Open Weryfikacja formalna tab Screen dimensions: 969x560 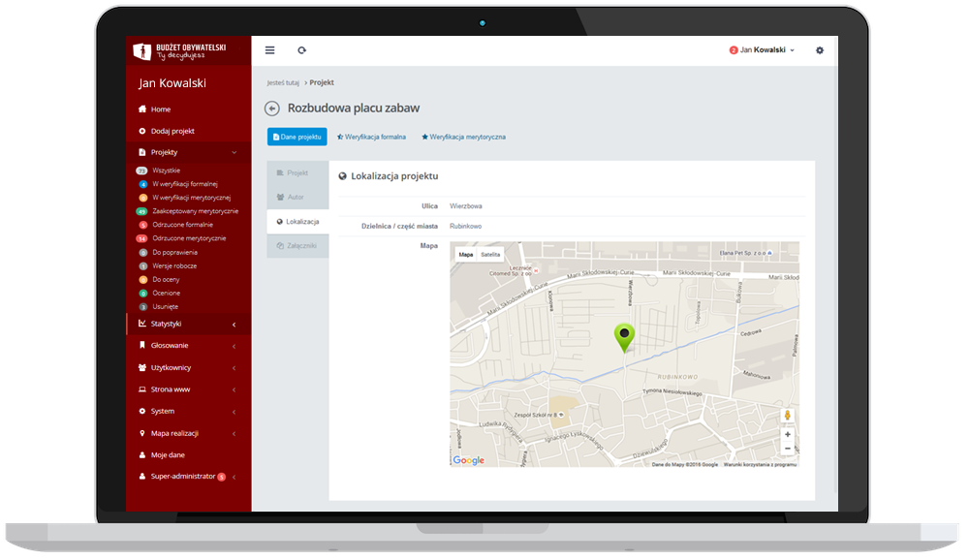click(371, 137)
